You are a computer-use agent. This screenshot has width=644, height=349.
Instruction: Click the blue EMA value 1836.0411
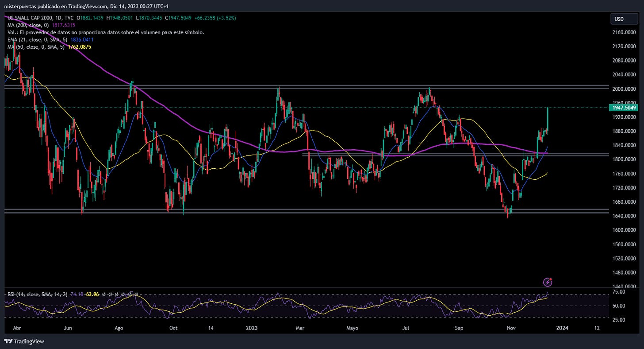(81, 39)
